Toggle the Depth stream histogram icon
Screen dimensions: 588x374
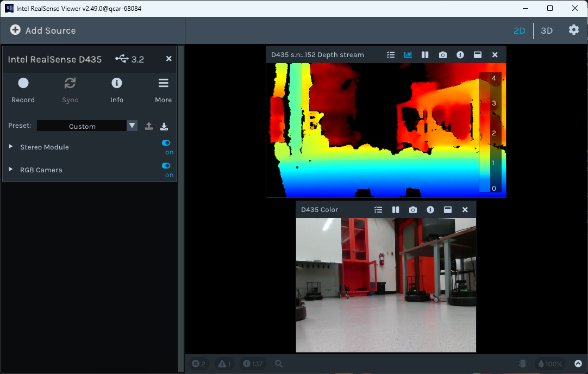(408, 55)
